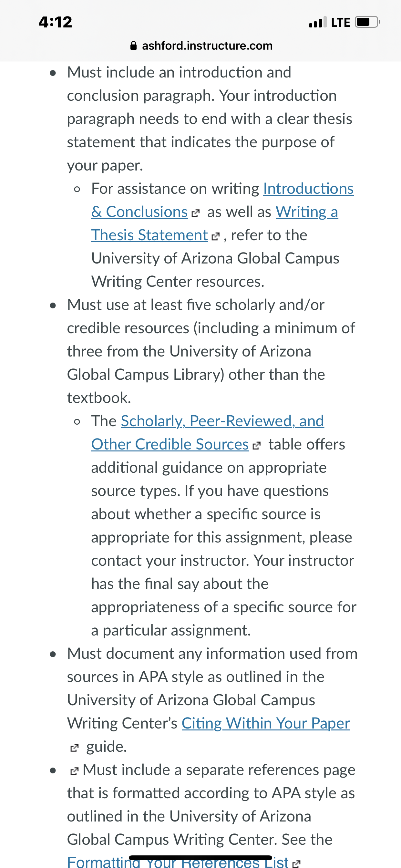Image resolution: width=401 pixels, height=868 pixels.
Task: Tap the home indicator bar at bottom
Action: (x=200, y=858)
